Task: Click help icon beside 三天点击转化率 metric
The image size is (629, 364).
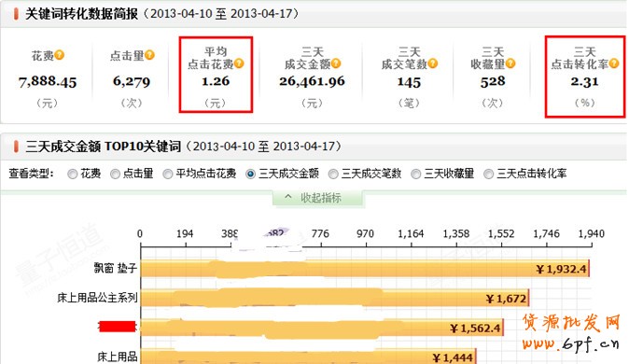Action: [614, 63]
